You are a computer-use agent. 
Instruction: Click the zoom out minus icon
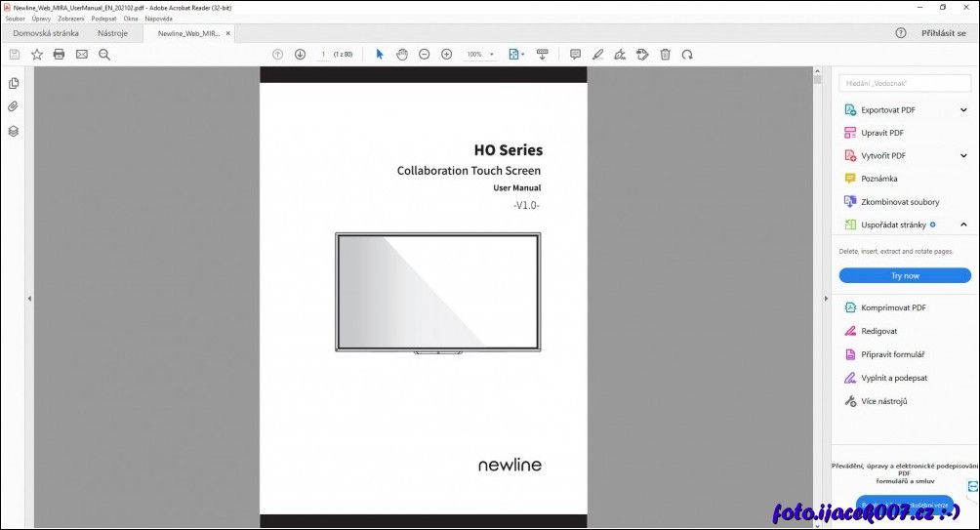[x=424, y=55]
